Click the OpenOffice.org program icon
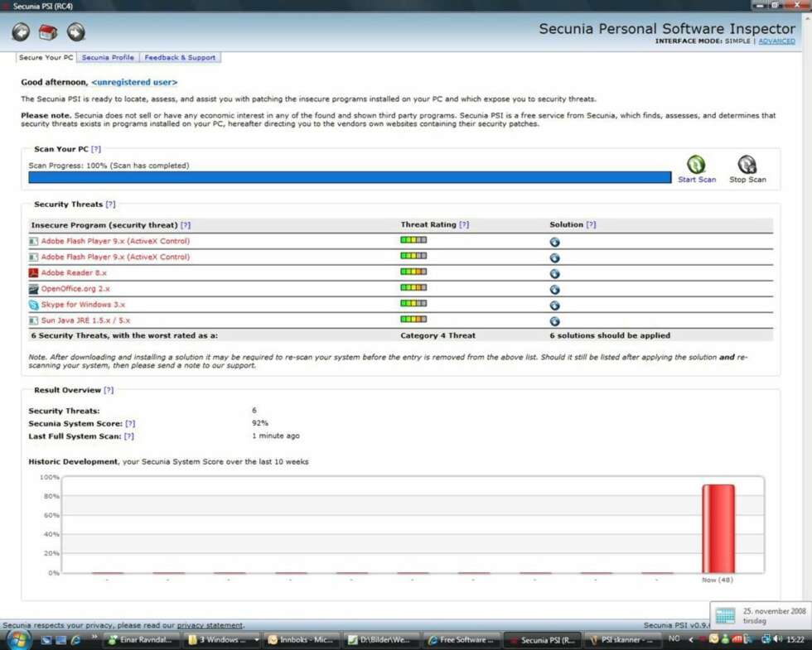The width and height of the screenshot is (812, 650). (x=34, y=289)
